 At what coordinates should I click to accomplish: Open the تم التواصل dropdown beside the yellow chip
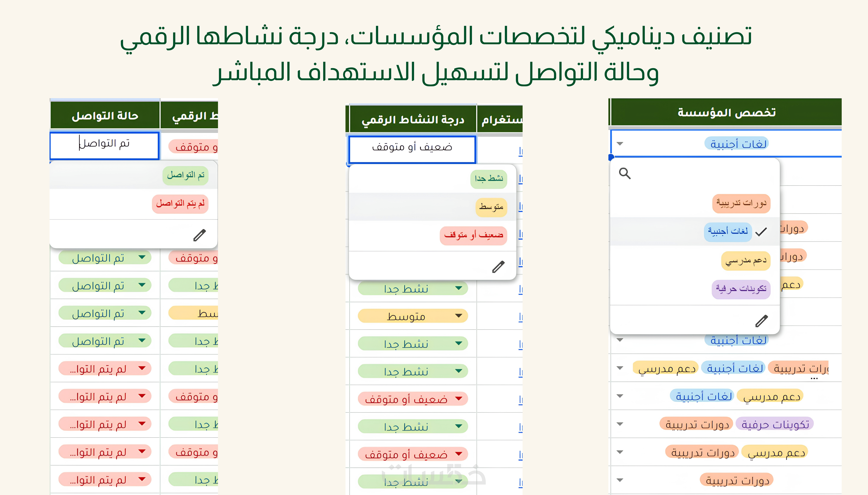coord(105,313)
